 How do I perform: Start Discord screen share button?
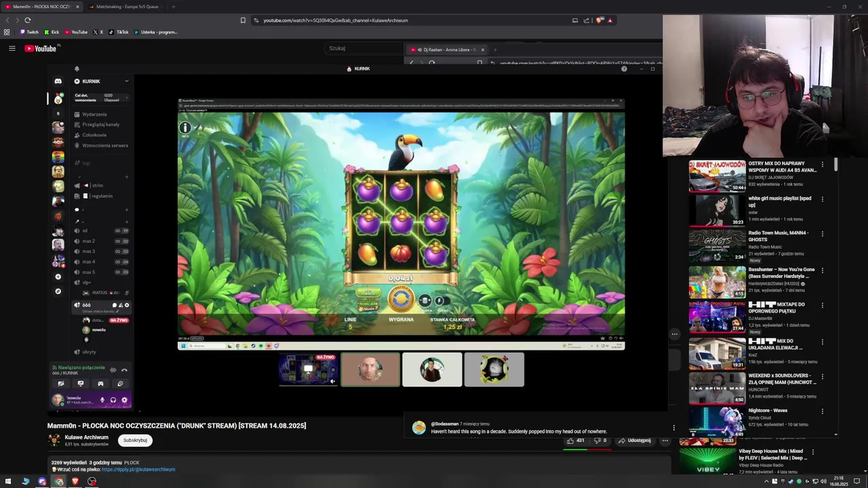[x=81, y=384]
